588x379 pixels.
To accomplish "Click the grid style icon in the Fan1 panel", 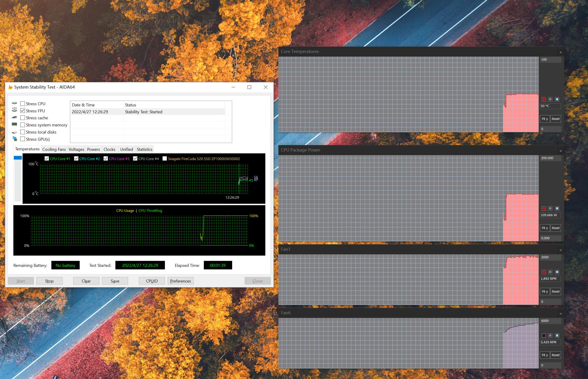I will click(550, 272).
